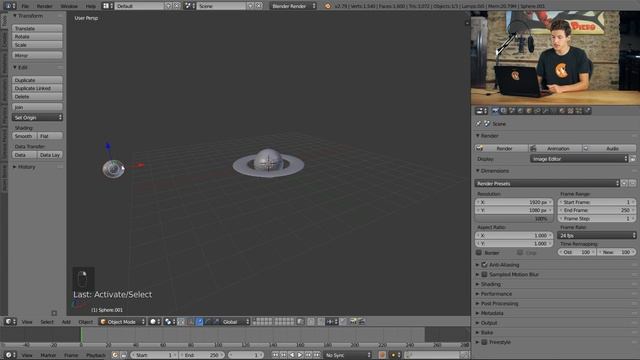Open the Global orientation dropdown
This screenshot has width=640, height=360.
[236, 322]
